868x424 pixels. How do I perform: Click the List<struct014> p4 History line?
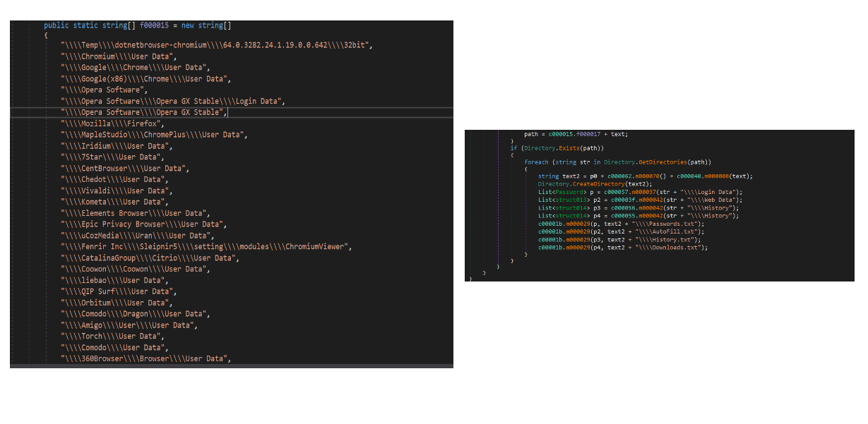638,215
